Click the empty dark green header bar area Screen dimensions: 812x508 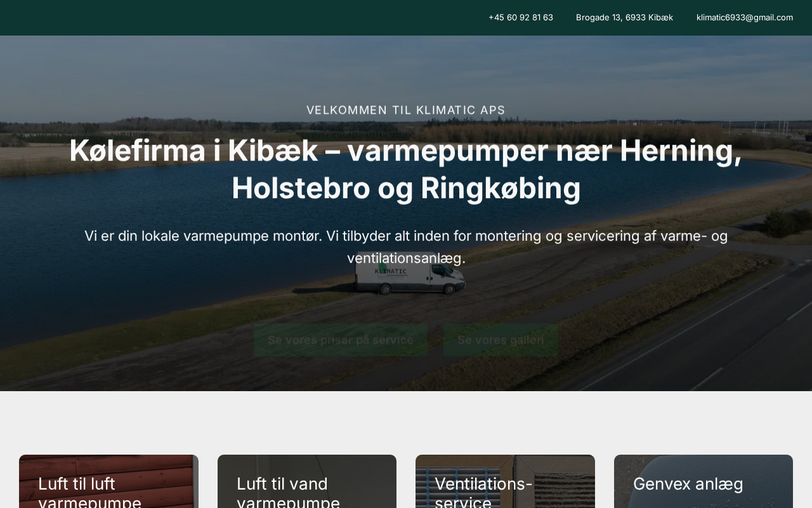click(241, 18)
